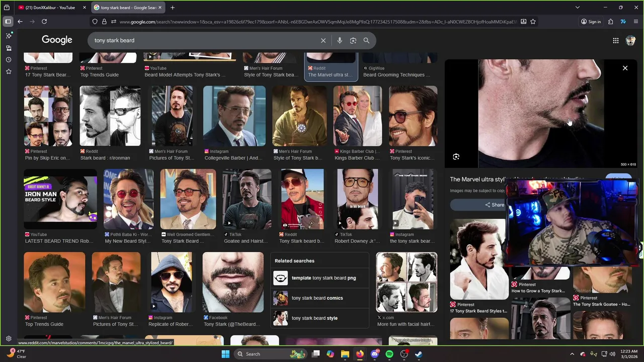Click the install/save page icon in address bar
The height and width of the screenshot is (362, 644).
pyautogui.click(x=523, y=22)
